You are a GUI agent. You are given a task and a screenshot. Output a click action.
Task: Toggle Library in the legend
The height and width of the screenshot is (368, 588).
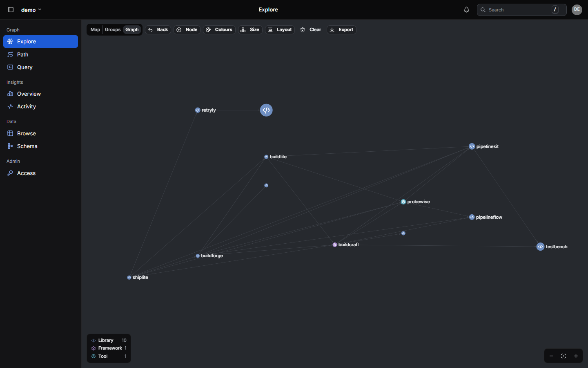pos(109,340)
